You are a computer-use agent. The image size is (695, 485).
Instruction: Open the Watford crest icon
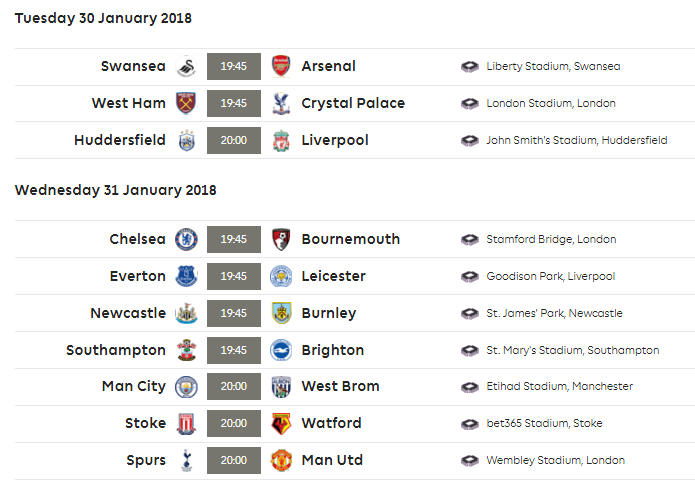281,423
